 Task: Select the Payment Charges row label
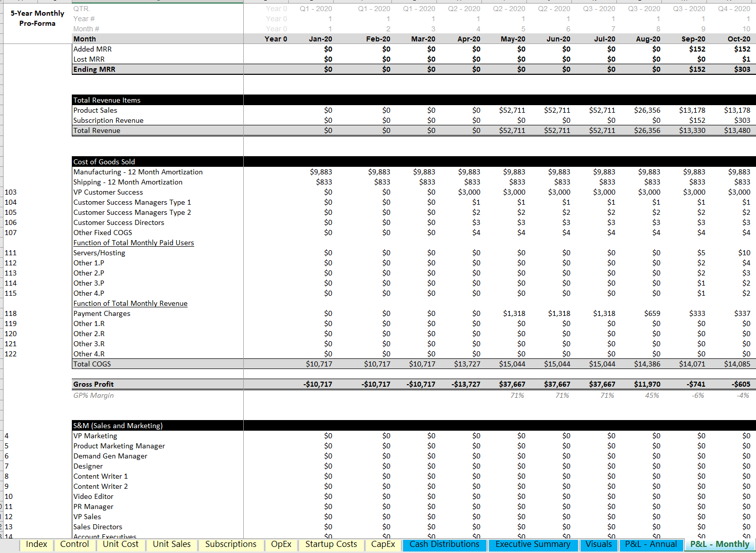tap(102, 313)
